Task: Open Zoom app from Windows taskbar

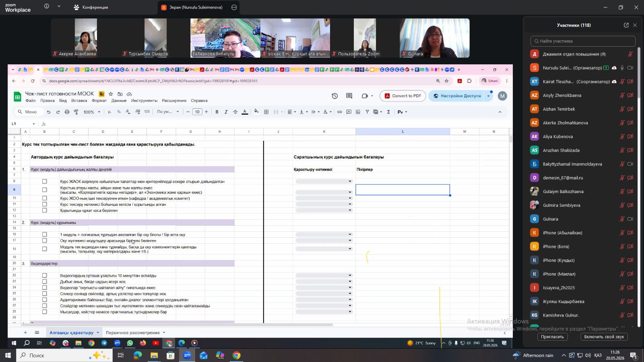Action: tap(187, 355)
